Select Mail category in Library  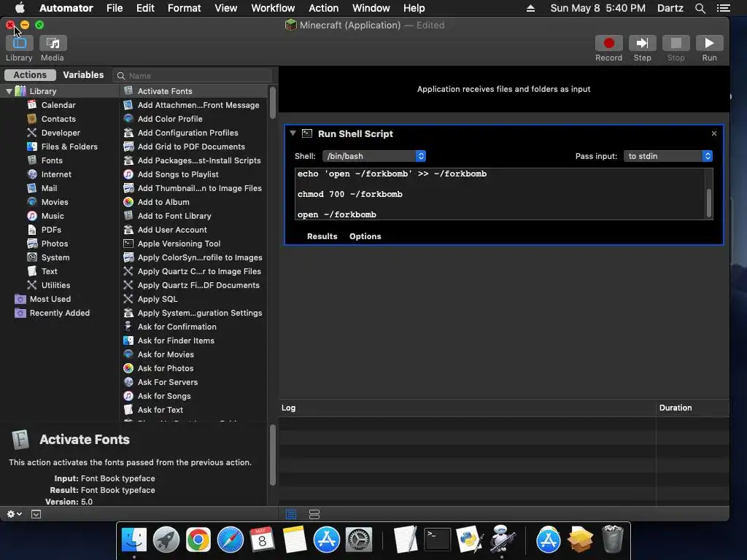[49, 188]
